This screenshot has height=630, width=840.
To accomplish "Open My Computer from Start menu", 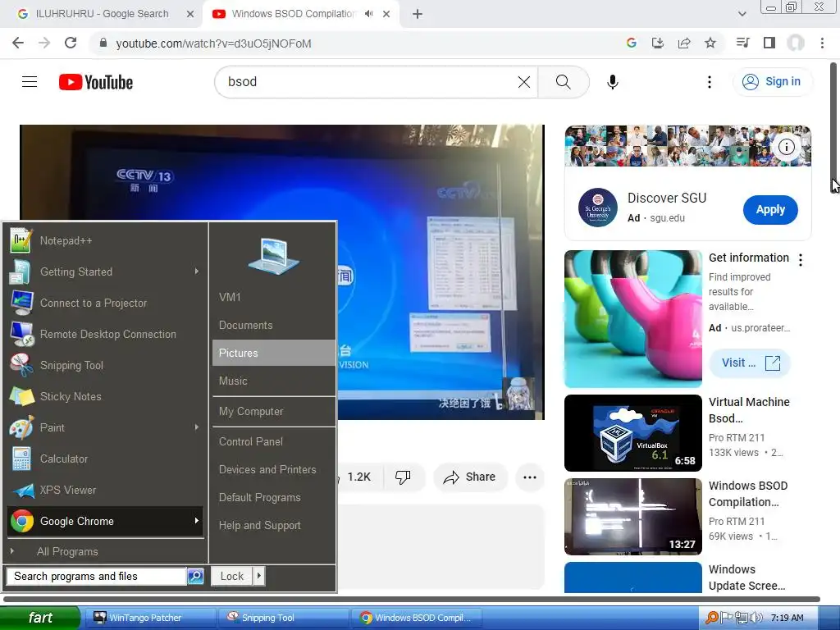I will click(274, 412).
